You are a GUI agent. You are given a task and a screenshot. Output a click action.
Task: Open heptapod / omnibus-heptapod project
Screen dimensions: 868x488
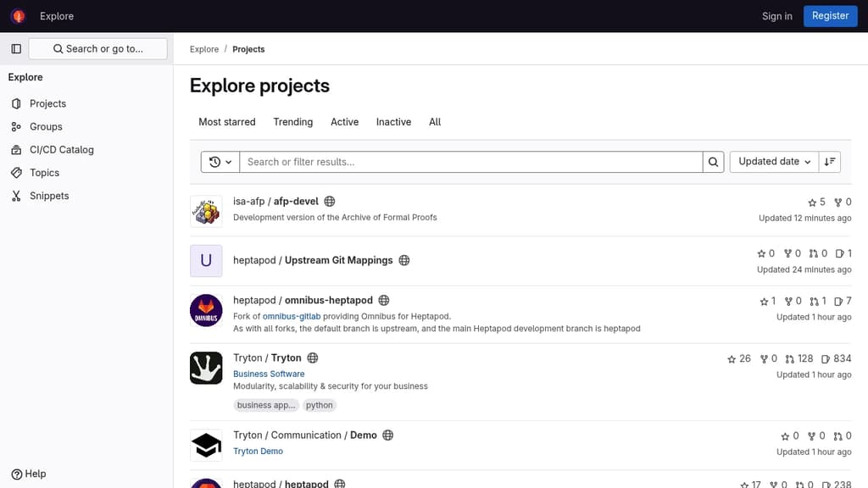coord(303,300)
